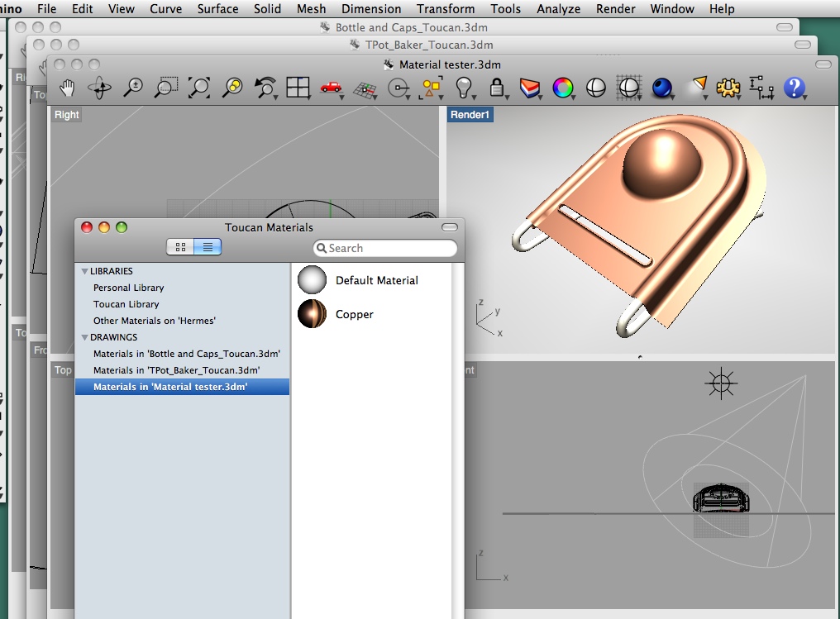Image resolution: width=840 pixels, height=619 pixels.
Task: Open the Render menu
Action: coord(616,9)
